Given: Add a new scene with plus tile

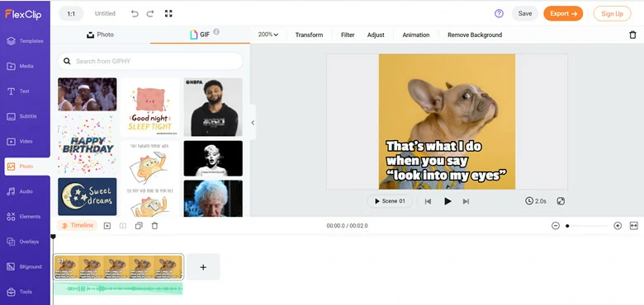Looking at the screenshot, I should click(203, 267).
